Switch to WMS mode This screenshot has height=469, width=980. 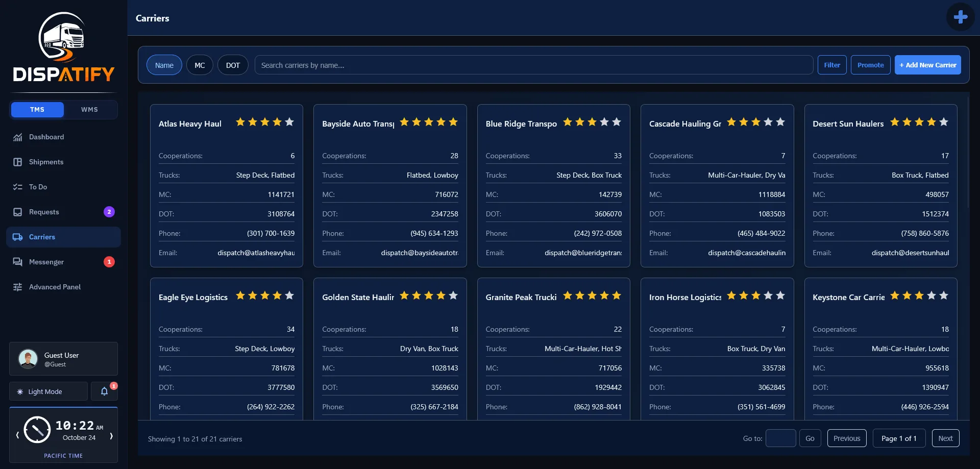click(89, 110)
